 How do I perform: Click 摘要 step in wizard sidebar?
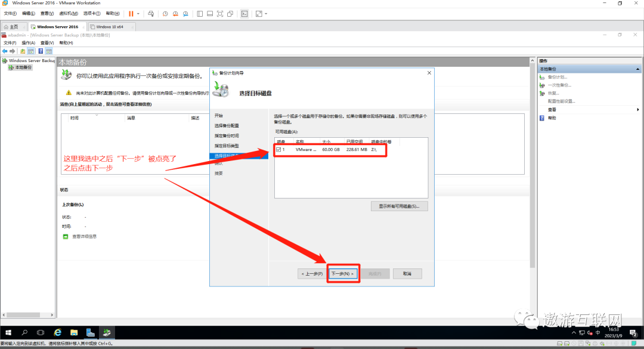tap(218, 174)
